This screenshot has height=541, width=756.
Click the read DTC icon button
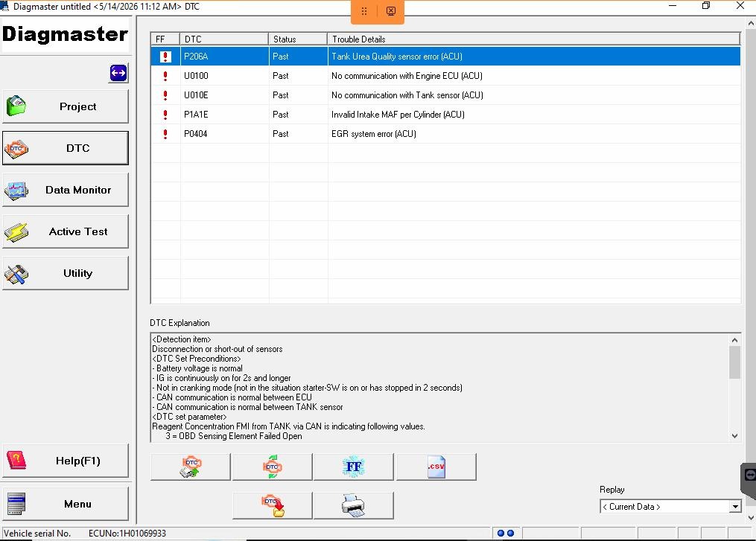(x=191, y=467)
